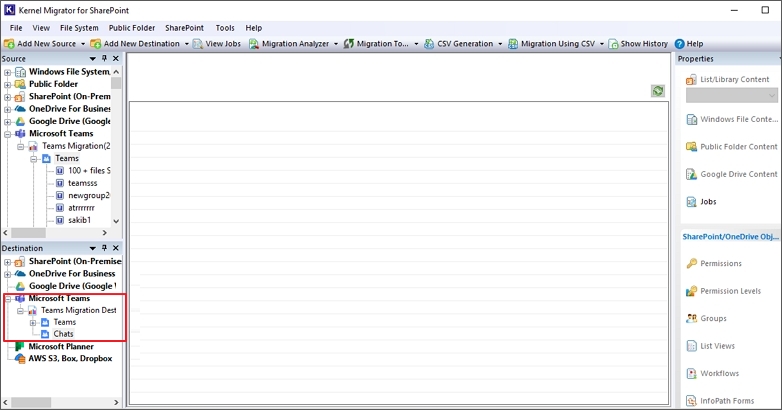Open the Migration Analyzer dropdown arrow
Screen dimensions: 782x410
[336, 44]
